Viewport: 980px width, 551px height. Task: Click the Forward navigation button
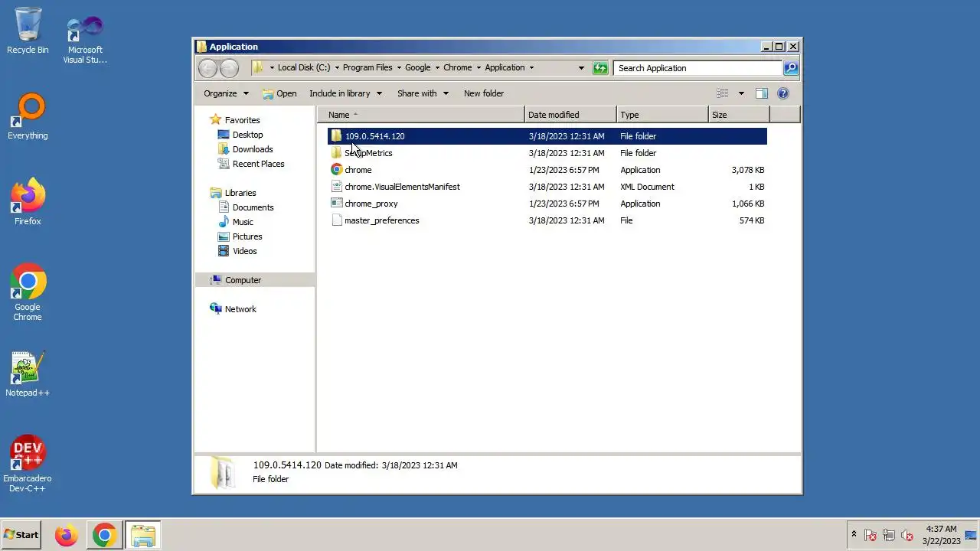(229, 68)
